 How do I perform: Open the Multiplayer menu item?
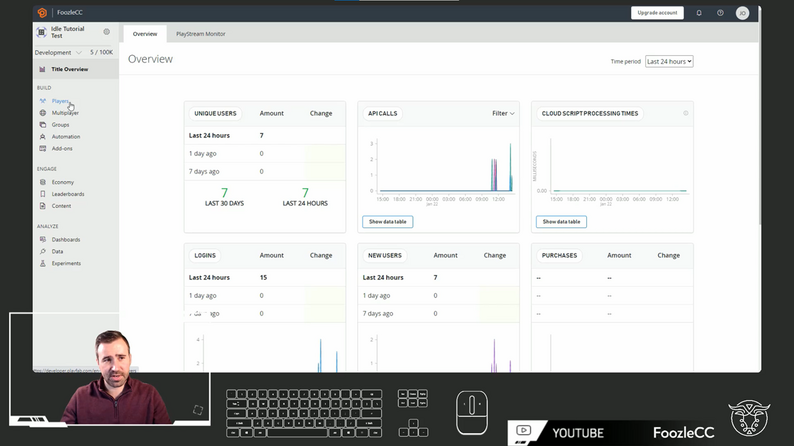pyautogui.click(x=65, y=113)
